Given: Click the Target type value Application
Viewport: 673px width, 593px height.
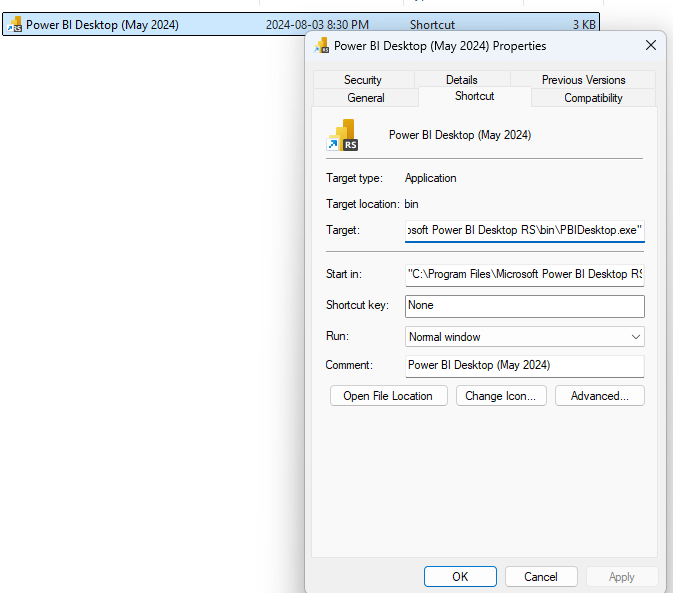Looking at the screenshot, I should pos(430,178).
